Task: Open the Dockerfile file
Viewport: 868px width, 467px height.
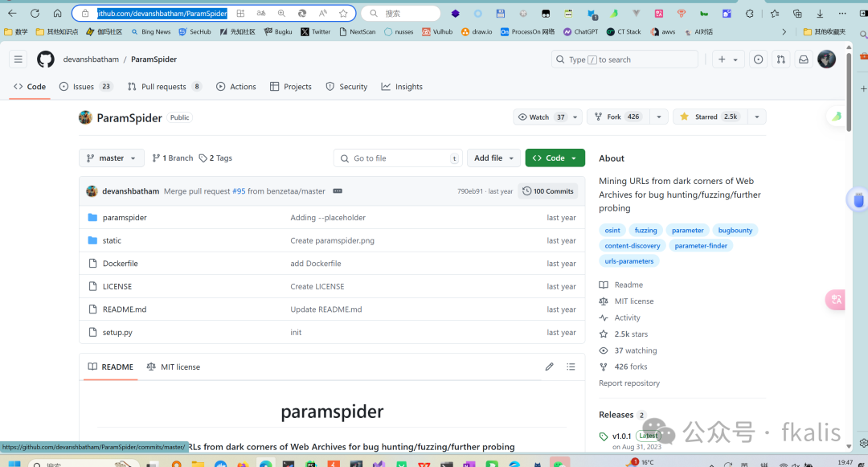Action: [120, 264]
